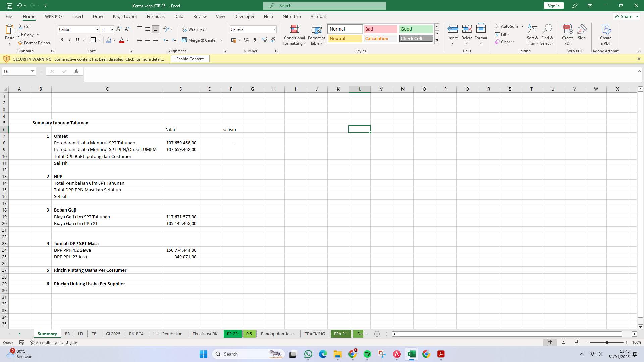This screenshot has width=644, height=362.
Task: Toggle bold formatting
Action: [x=62, y=40]
